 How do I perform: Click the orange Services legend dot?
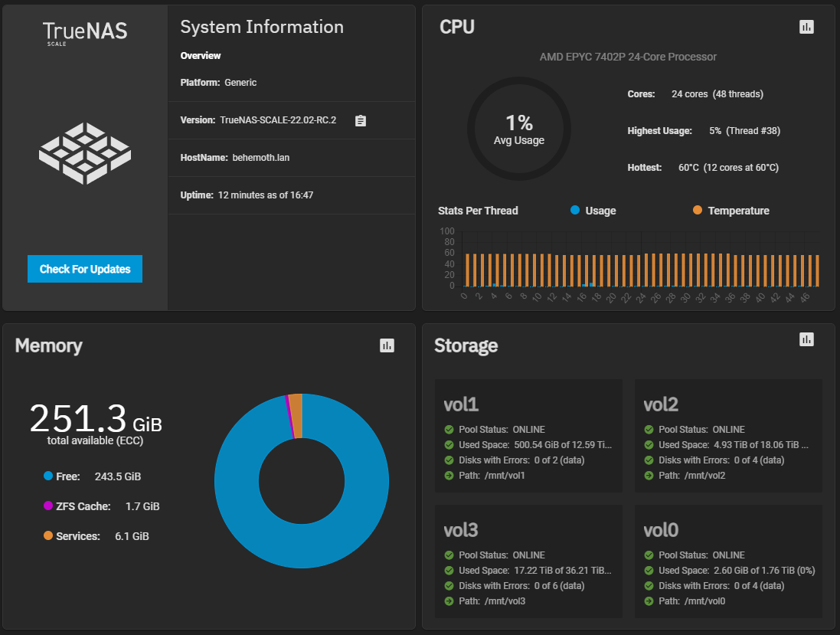(x=48, y=535)
